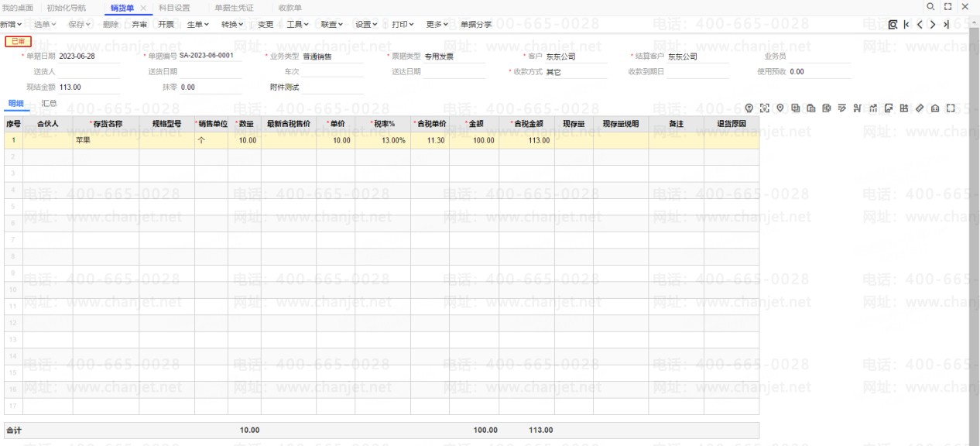Click the trend chart icon above the table
Image resolution: width=980 pixels, height=446 pixels.
873,108
